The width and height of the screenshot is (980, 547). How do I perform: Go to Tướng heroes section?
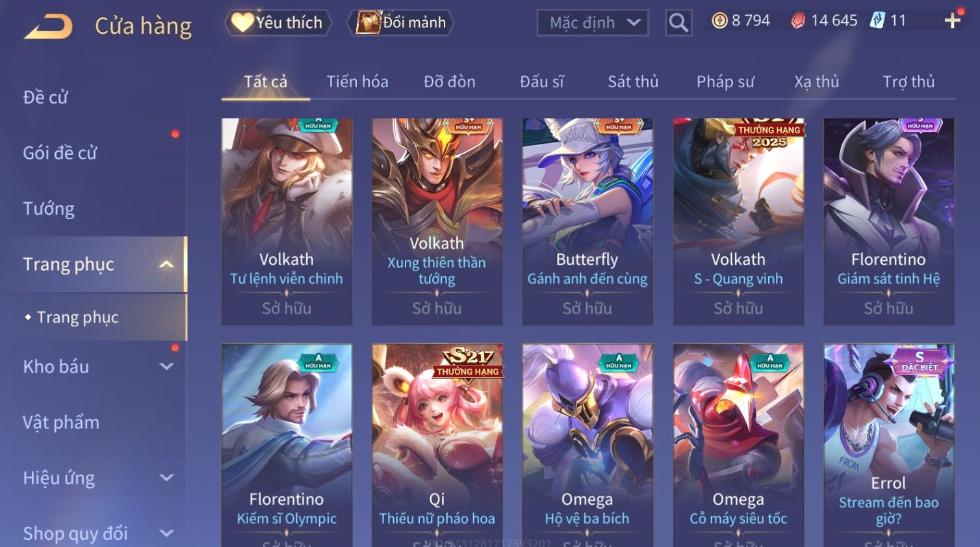click(x=49, y=209)
